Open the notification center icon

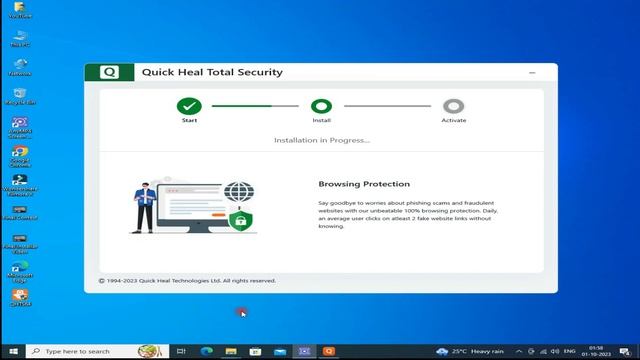coord(625,351)
